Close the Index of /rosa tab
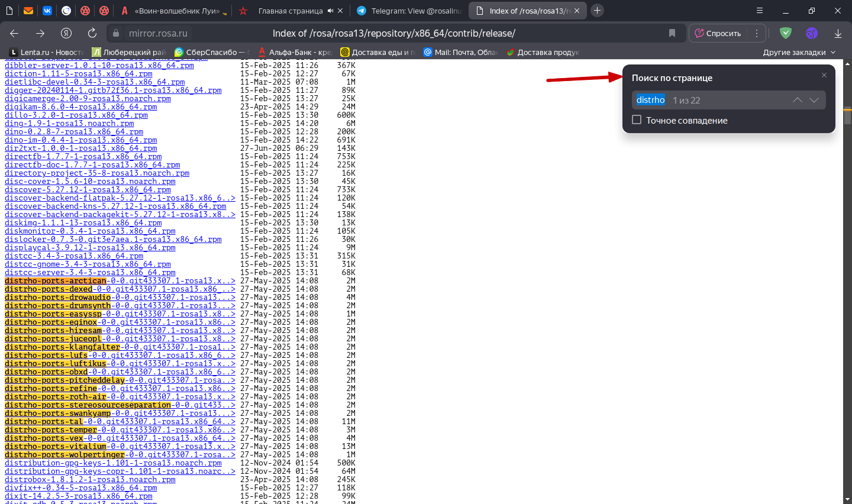 (577, 11)
